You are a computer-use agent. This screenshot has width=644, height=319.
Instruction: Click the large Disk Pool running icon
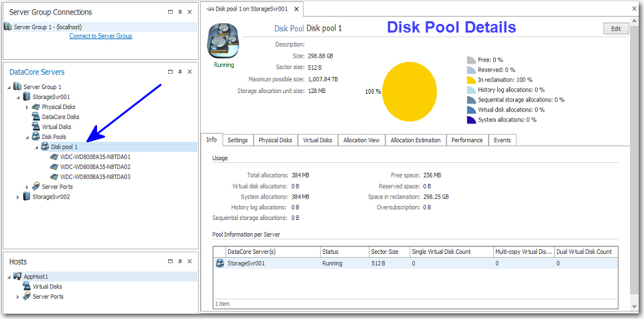[x=223, y=41]
